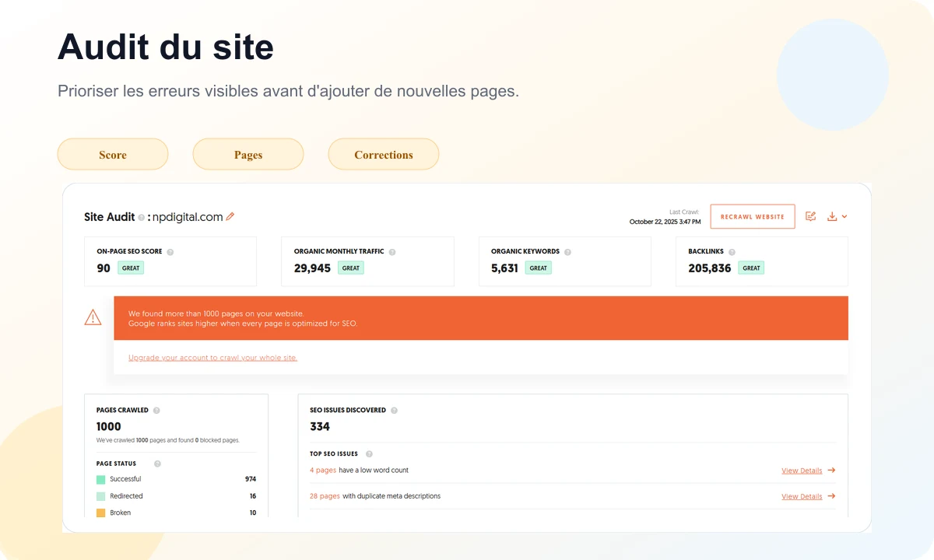This screenshot has height=560, width=934.
Task: Click the warning triangle alert icon
Action: (x=93, y=317)
